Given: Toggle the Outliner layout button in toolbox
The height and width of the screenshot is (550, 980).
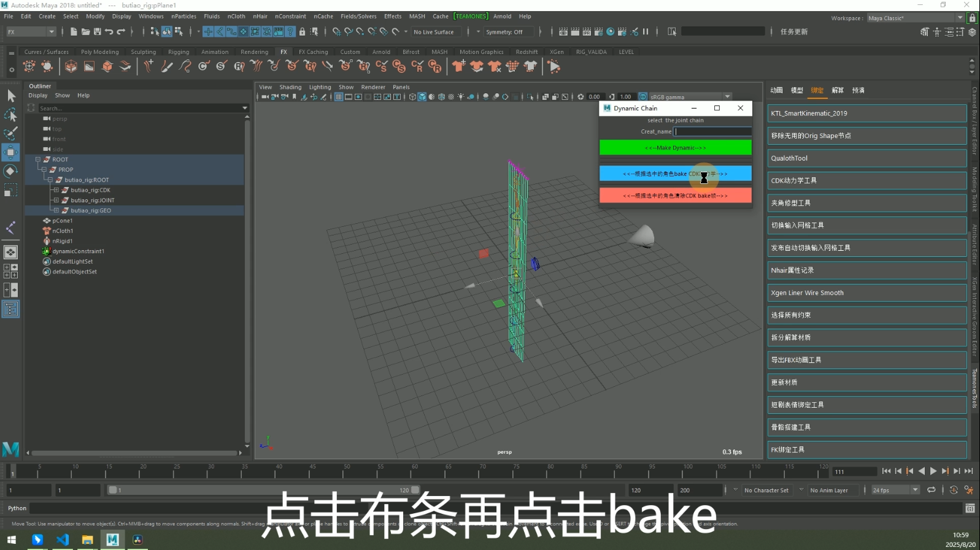Looking at the screenshot, I should 10,309.
